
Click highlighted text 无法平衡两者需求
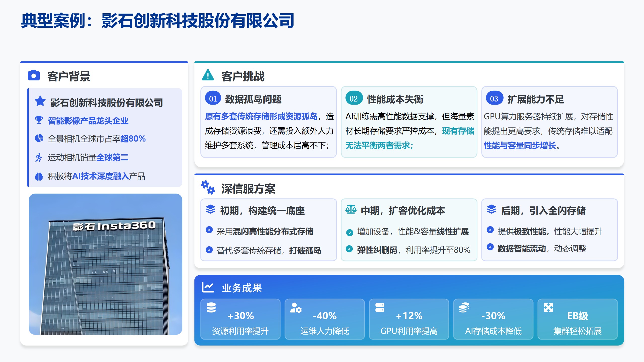pyautogui.click(x=378, y=145)
